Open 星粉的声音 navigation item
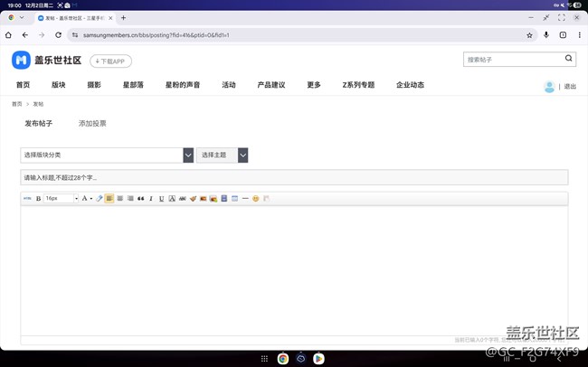Image resolution: width=588 pixels, height=367 pixels. pos(183,85)
